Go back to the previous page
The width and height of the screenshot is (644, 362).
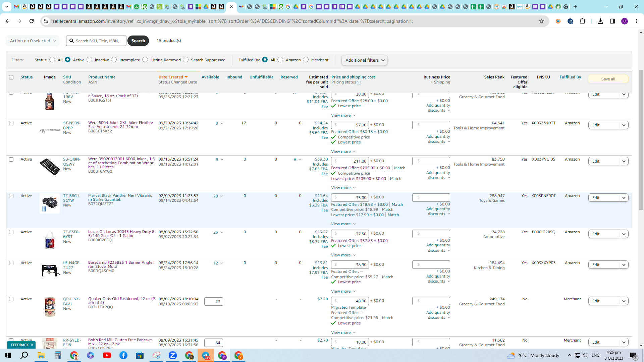coord(7,21)
